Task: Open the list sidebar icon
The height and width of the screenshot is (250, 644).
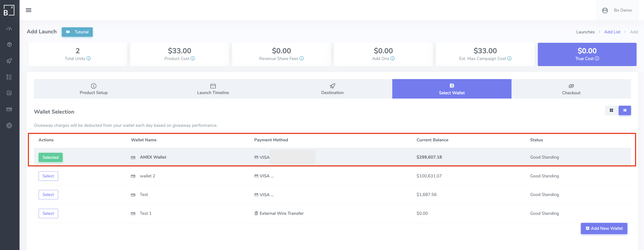Action: (x=9, y=77)
